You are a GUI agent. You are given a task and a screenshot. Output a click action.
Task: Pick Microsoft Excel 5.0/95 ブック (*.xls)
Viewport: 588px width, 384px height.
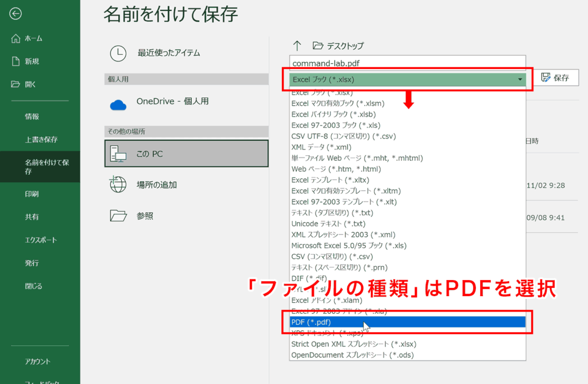click(408, 245)
